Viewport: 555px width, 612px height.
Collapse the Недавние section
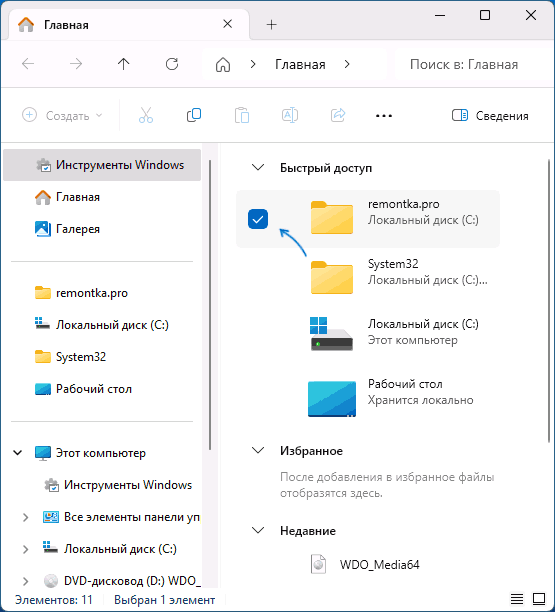click(x=258, y=531)
